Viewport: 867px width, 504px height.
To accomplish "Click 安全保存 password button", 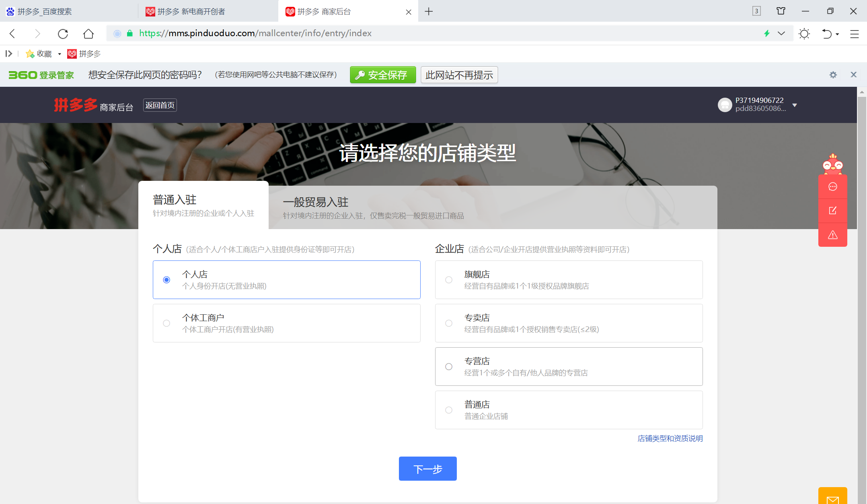I will click(x=383, y=75).
